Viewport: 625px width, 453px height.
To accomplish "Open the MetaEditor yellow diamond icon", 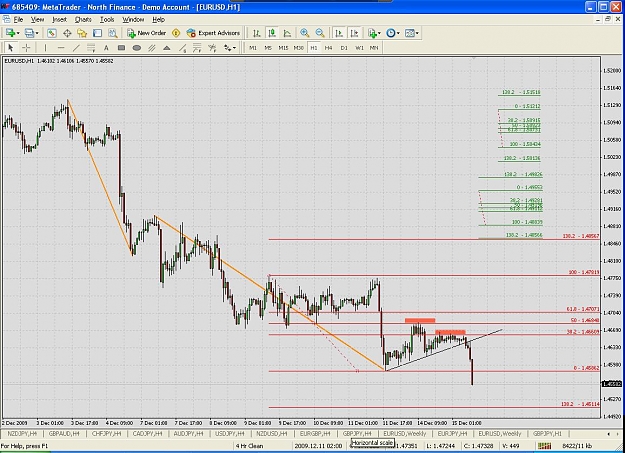I will 176,33.
